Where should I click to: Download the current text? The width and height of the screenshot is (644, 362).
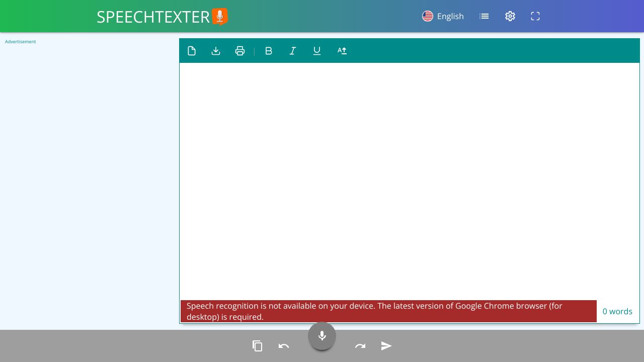pos(216,51)
